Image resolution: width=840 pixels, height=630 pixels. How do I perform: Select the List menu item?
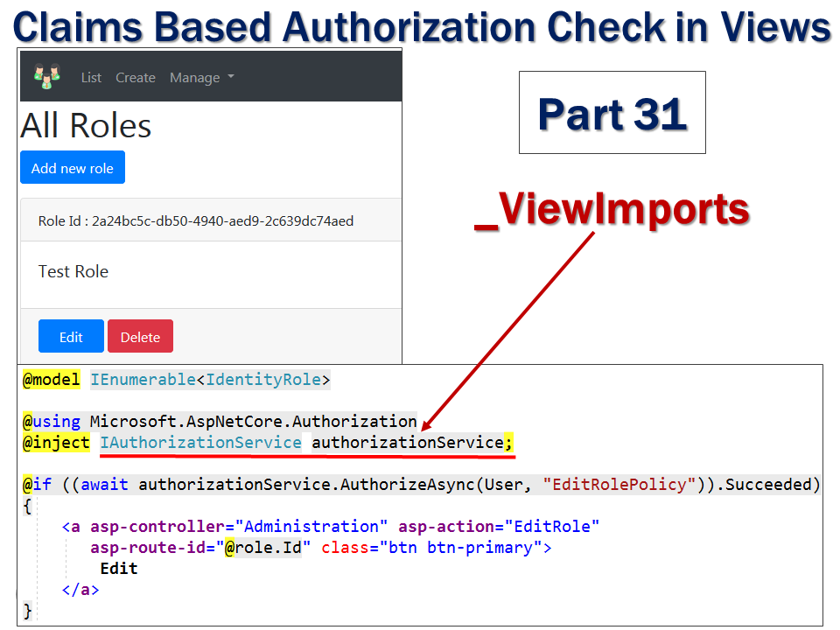pos(91,78)
